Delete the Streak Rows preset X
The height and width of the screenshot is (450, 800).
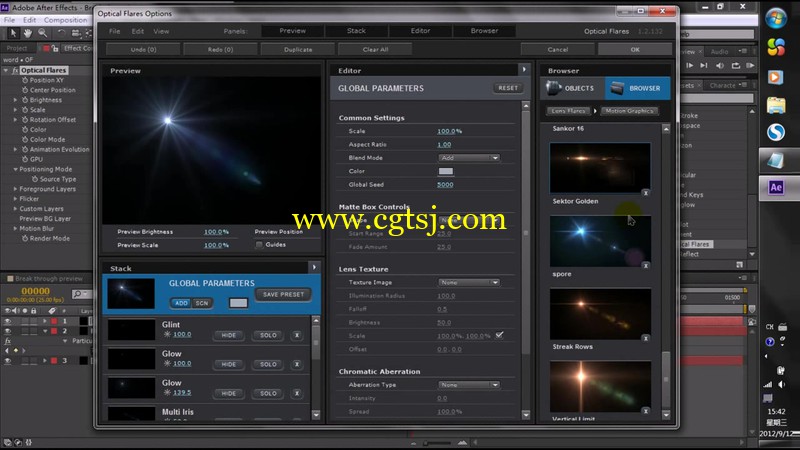tap(645, 338)
